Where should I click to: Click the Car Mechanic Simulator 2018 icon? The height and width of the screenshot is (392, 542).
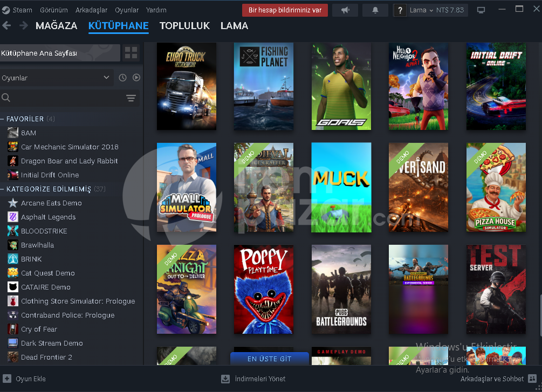[x=13, y=147]
